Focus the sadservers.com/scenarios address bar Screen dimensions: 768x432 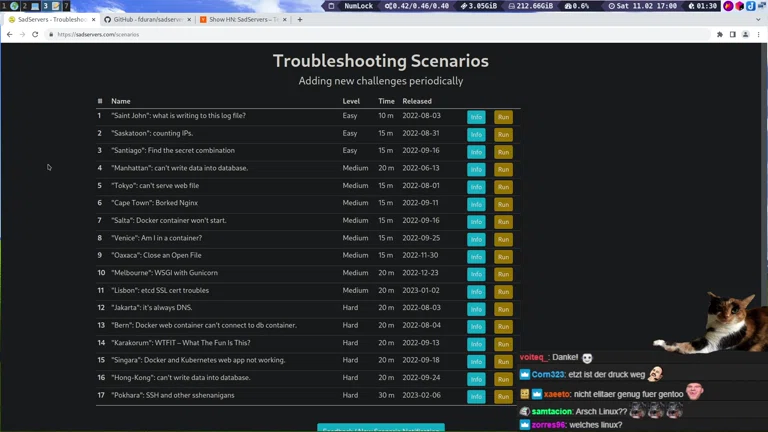click(x=377, y=34)
